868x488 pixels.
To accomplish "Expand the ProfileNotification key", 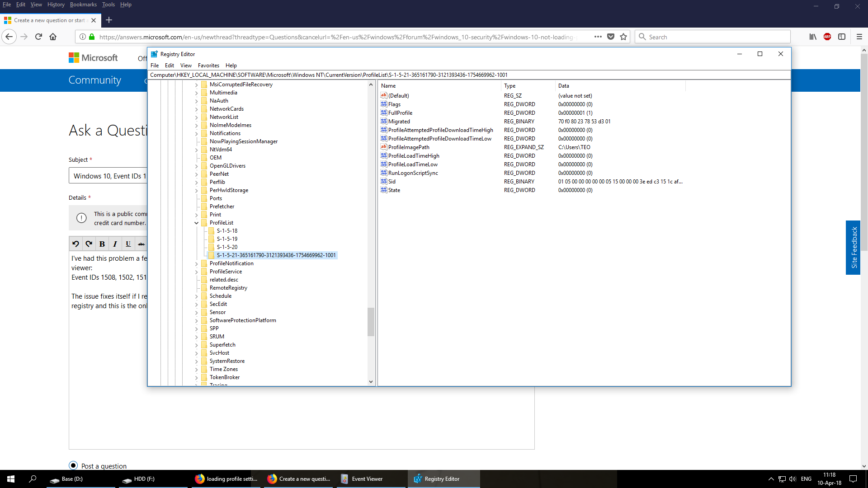I will 197,263.
